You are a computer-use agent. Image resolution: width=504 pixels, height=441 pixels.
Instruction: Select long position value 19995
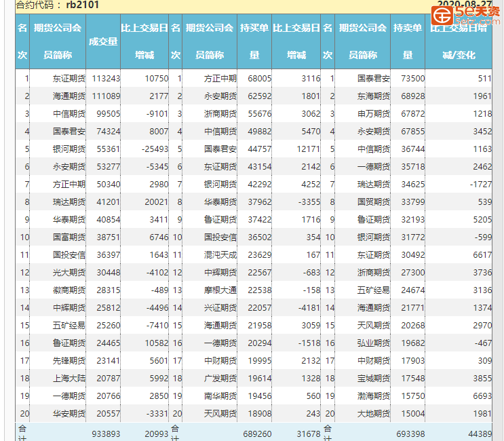tap(259, 362)
